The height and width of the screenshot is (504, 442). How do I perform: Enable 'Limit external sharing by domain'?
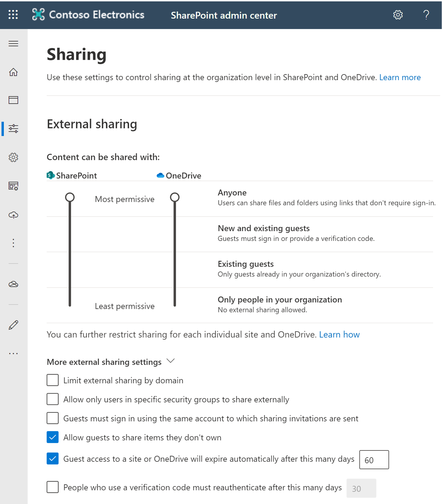(52, 380)
